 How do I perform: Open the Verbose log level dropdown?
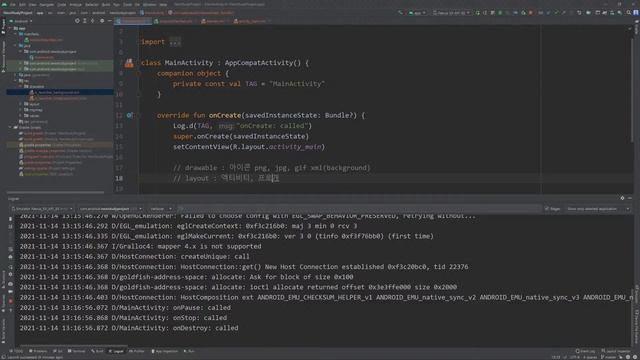click(x=160, y=209)
